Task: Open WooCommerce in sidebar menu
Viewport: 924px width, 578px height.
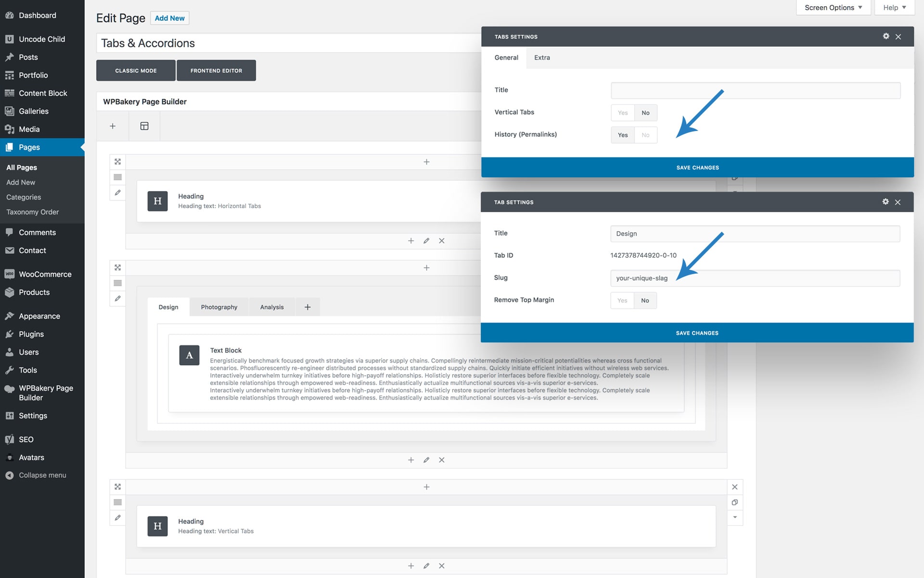Action: click(x=45, y=274)
